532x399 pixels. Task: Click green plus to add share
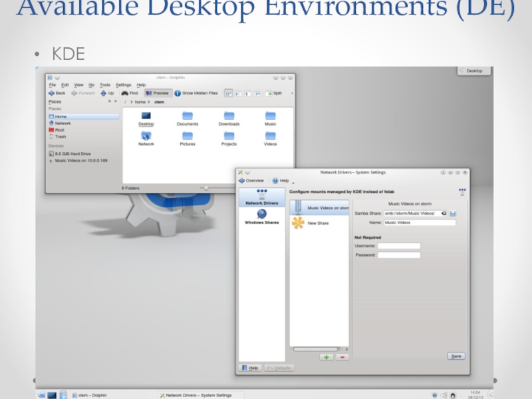click(x=326, y=357)
